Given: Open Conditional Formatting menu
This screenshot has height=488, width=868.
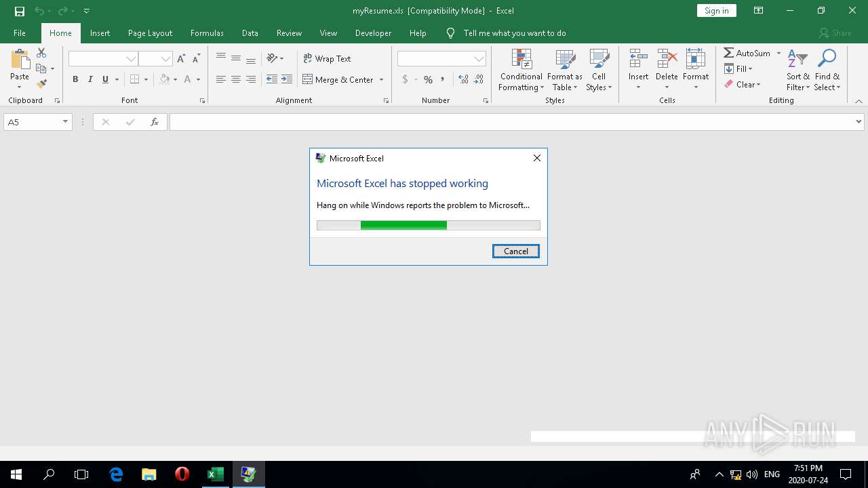Looking at the screenshot, I should coord(521,70).
